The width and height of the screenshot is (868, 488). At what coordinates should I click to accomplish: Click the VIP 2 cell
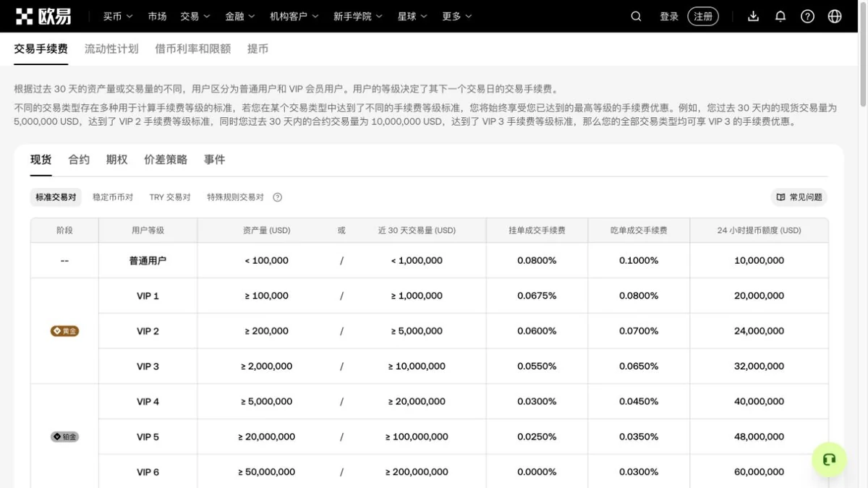click(x=148, y=331)
